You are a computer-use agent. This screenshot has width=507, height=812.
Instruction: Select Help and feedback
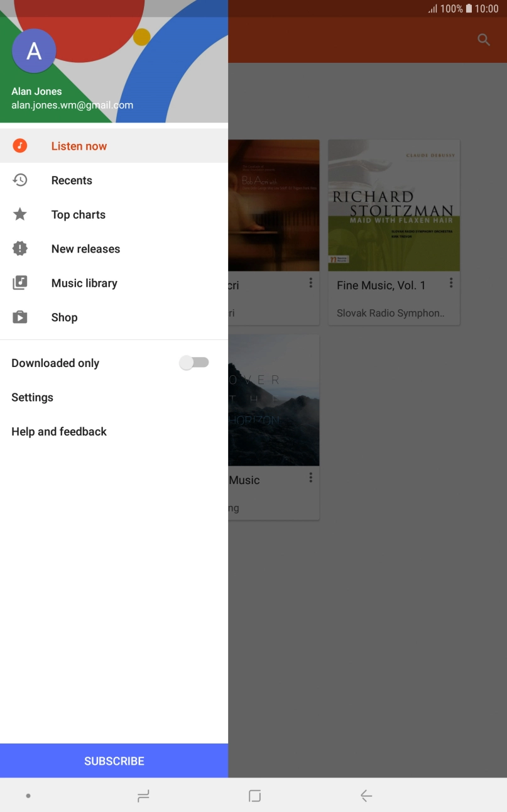tap(59, 432)
